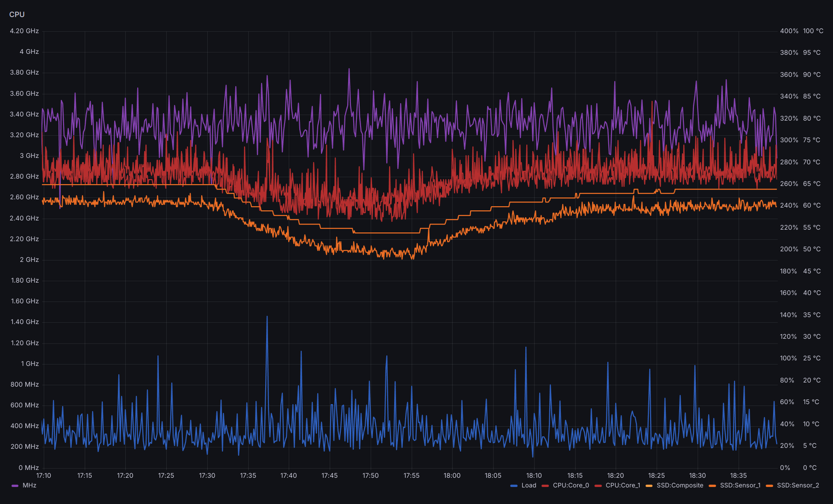Click the 18:00 time axis label
The image size is (833, 504).
point(452,475)
